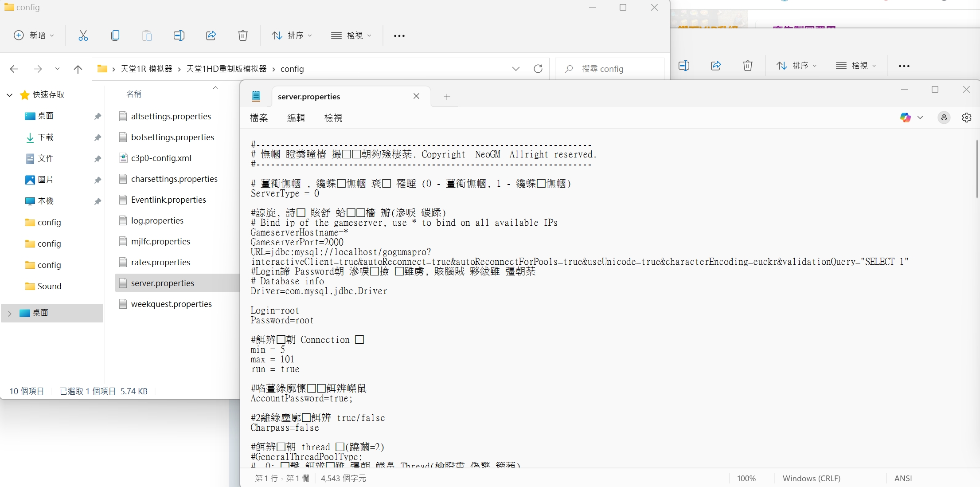Select log.properties file
Image resolution: width=980 pixels, height=487 pixels.
[157, 220]
